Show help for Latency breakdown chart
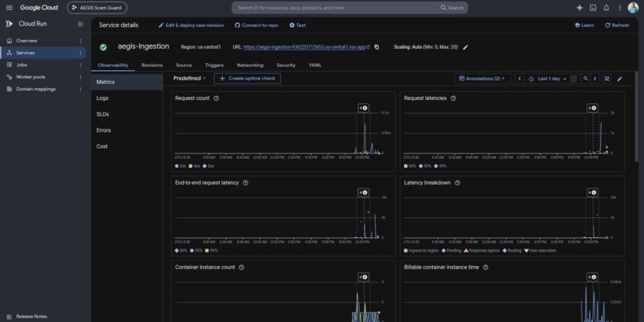The width and height of the screenshot is (644, 322). (458, 183)
